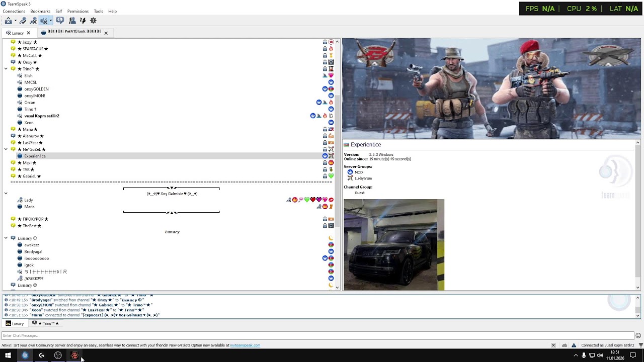The image size is (644, 362).
Task: Click the Toggle text chat toolbar icon
Action: (x=60, y=21)
